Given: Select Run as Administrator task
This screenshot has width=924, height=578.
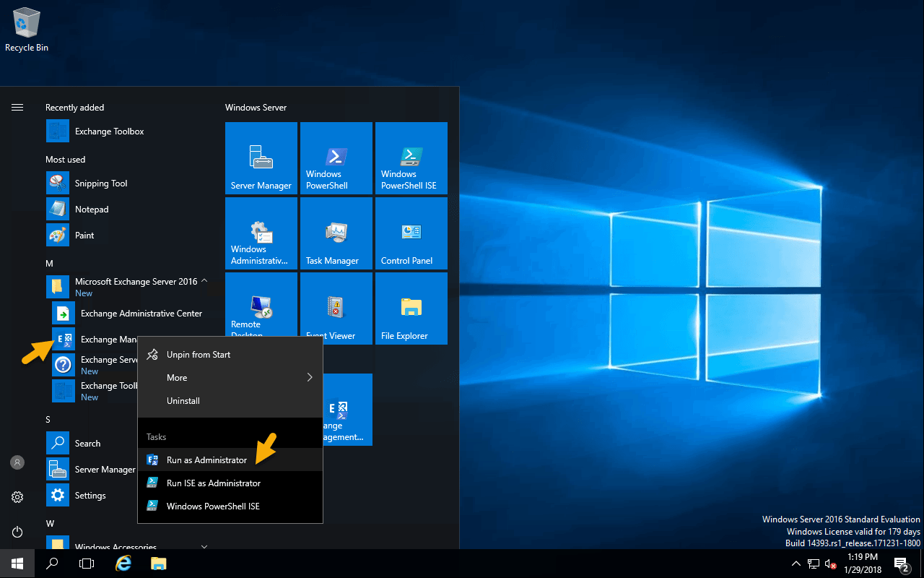Looking at the screenshot, I should click(x=230, y=460).
